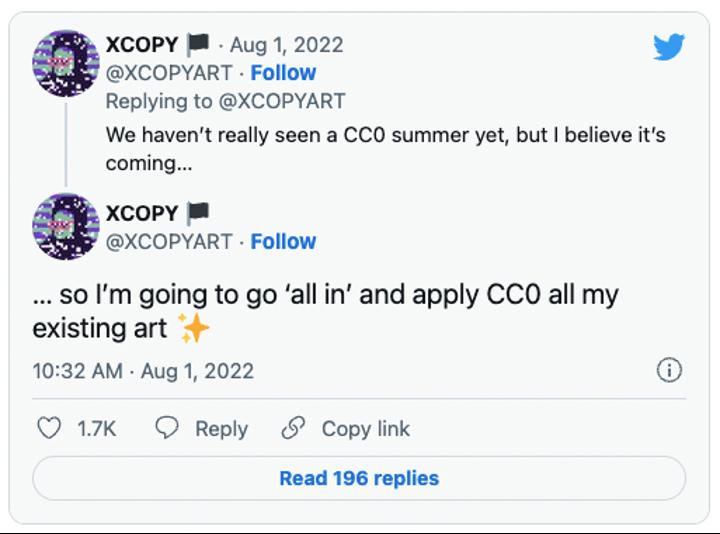720x534 pixels.
Task: Open the XCOPY display name on the main tweet
Action: pyautogui.click(x=142, y=213)
